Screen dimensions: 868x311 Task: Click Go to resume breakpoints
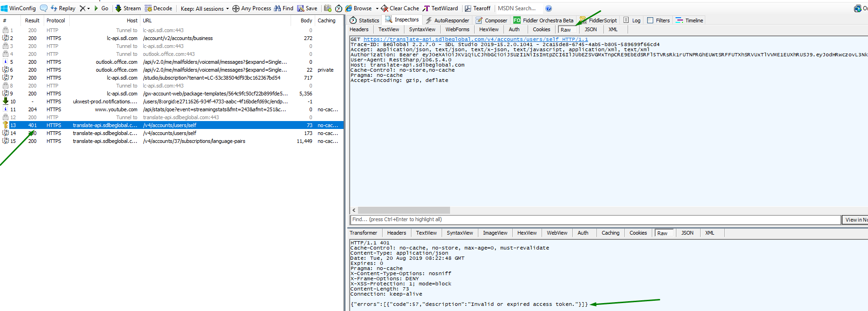101,8
